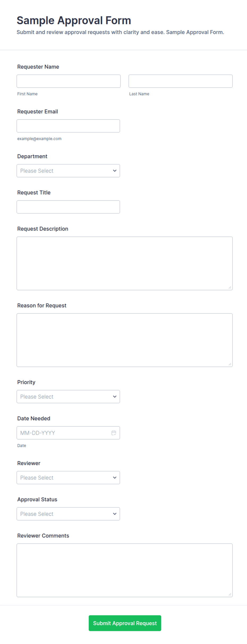Screen dimensions: 247x644
Task: Choose an Approval Status option
Action: (x=68, y=514)
